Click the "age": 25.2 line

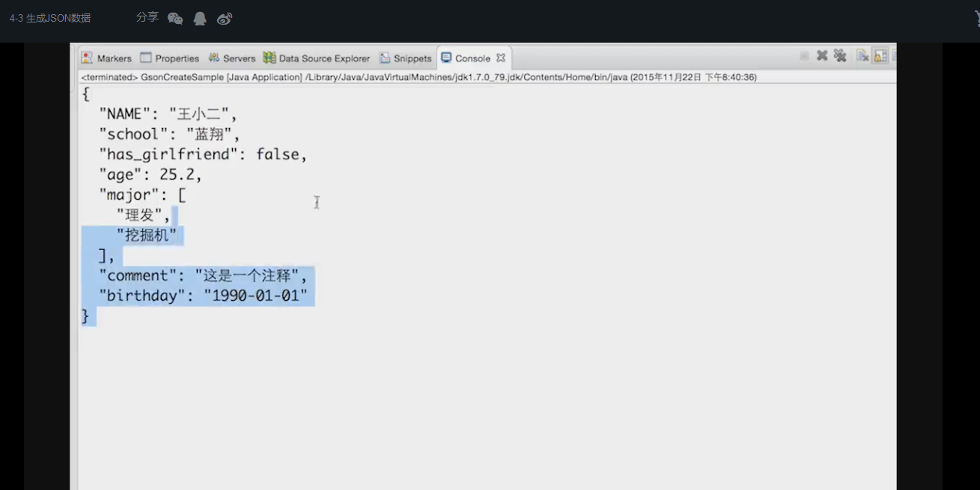coord(150,175)
